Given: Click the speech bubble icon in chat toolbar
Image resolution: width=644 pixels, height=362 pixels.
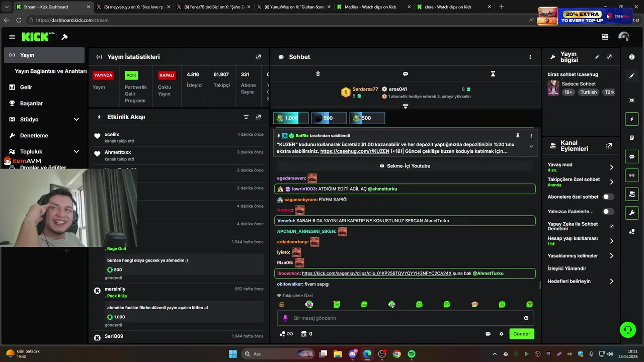Looking at the screenshot, I should tap(406, 74).
